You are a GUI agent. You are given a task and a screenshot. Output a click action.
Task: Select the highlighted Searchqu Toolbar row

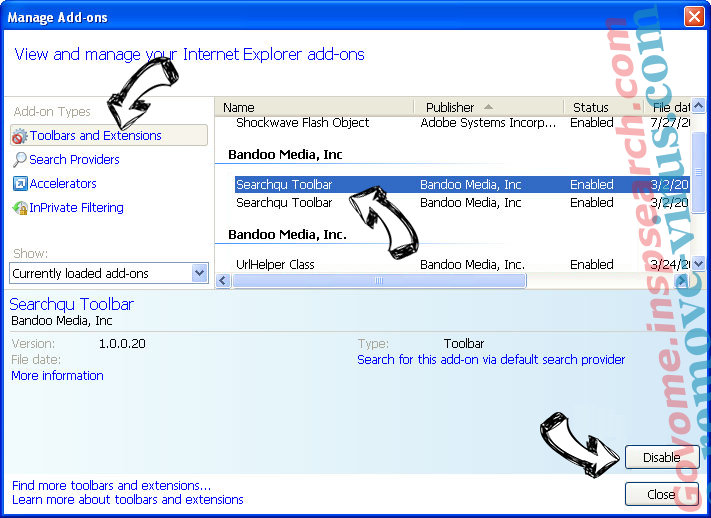pyautogui.click(x=462, y=185)
